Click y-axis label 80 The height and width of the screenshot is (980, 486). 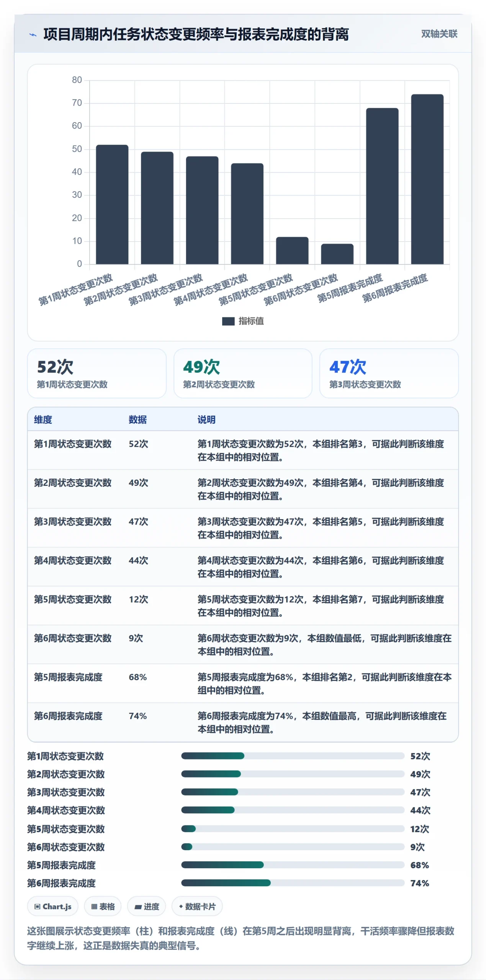pos(77,80)
